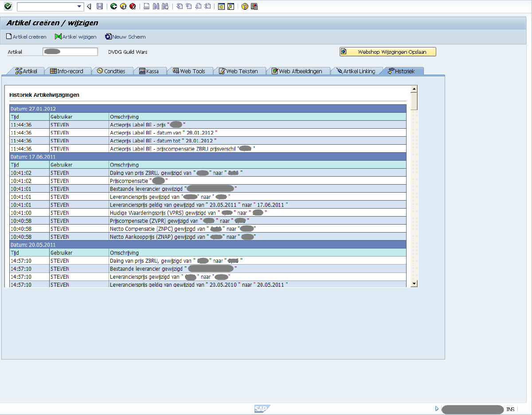Collapse command field with triangle arrow
Screen dimensions: 532x415
(89, 6)
